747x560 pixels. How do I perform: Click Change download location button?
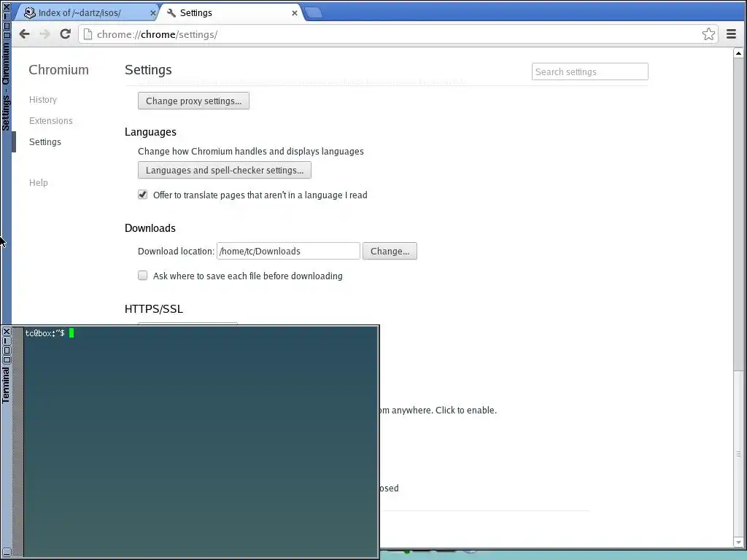390,251
